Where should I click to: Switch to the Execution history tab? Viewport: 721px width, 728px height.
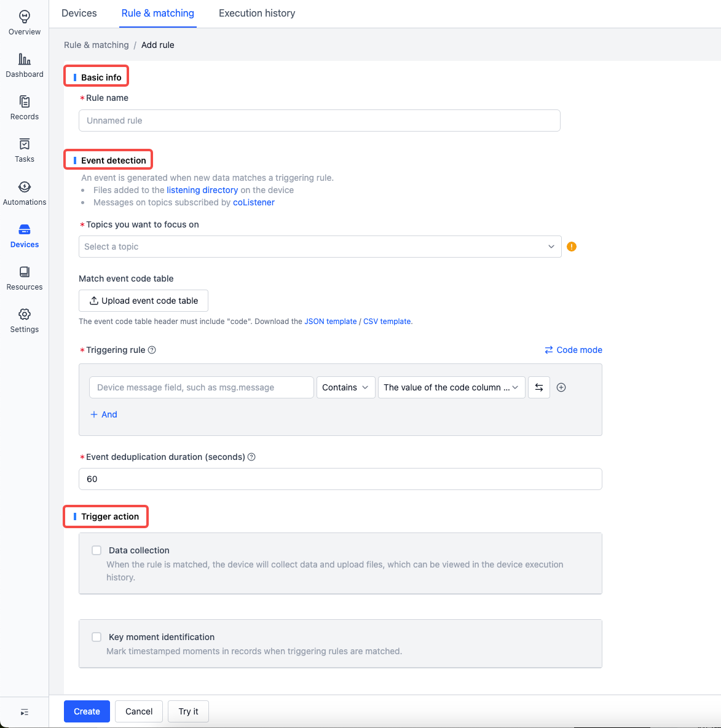click(x=257, y=13)
